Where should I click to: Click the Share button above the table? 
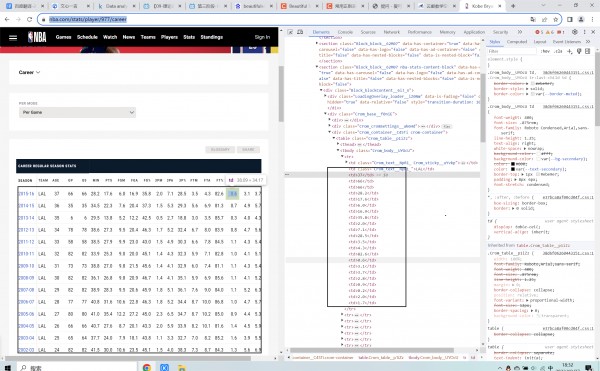click(248, 150)
